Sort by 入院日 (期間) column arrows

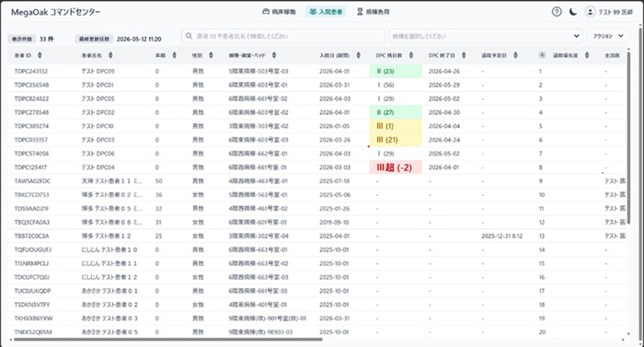[x=358, y=55]
